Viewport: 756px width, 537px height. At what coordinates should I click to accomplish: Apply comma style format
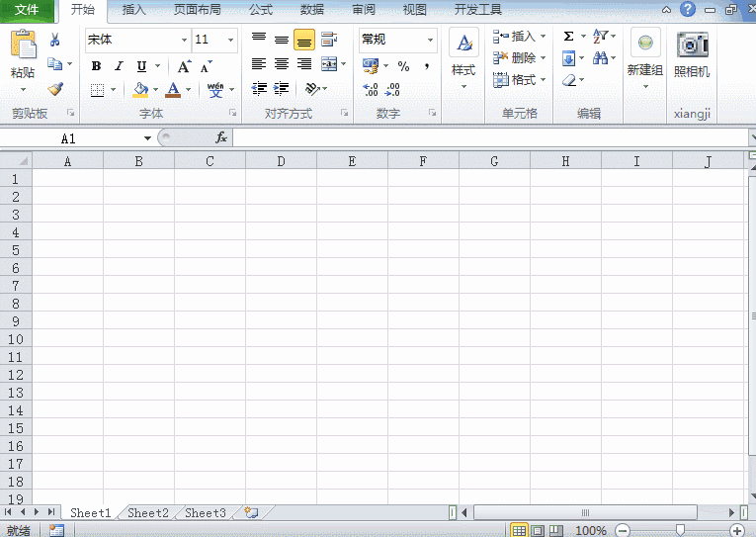[x=427, y=65]
